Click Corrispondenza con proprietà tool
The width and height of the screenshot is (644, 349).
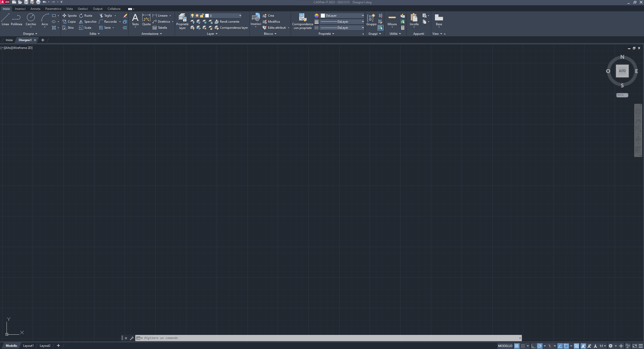coord(302,21)
